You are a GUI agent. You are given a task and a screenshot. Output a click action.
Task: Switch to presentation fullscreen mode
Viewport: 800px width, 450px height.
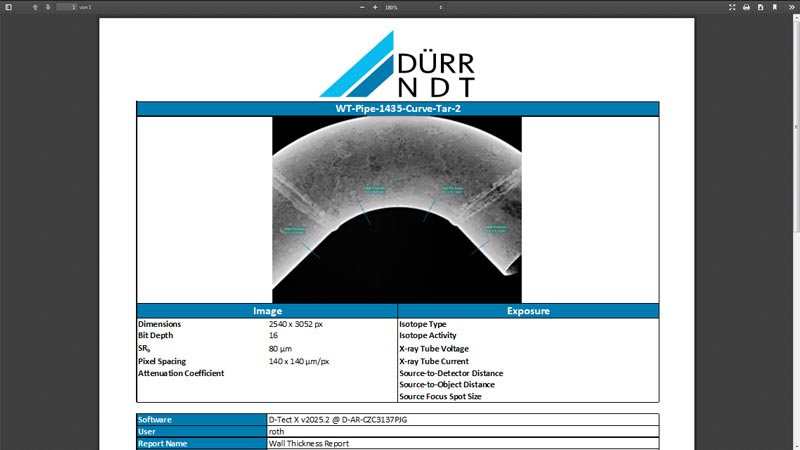coord(732,7)
